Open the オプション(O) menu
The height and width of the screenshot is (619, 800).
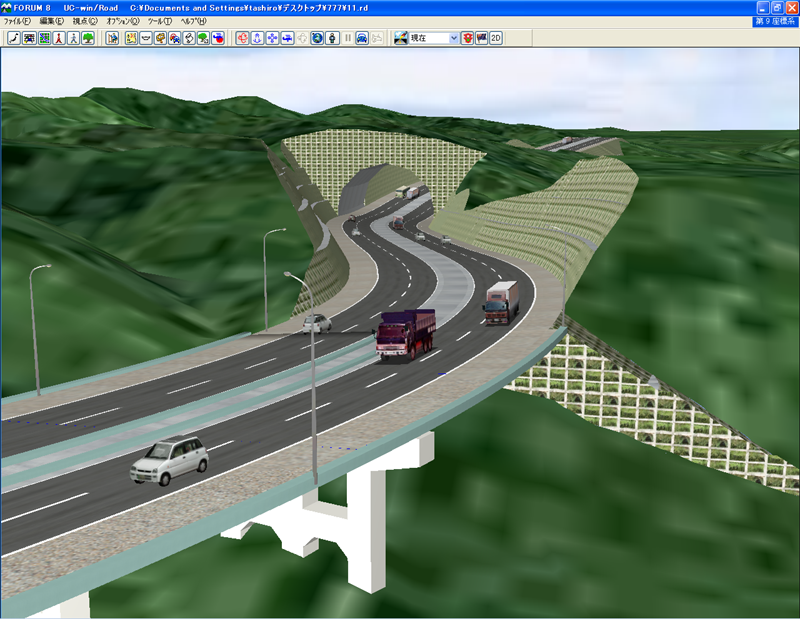(122, 21)
